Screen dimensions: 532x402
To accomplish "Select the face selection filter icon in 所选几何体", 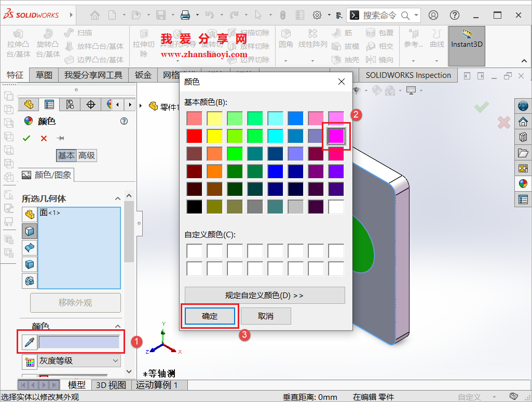I will point(30,231).
